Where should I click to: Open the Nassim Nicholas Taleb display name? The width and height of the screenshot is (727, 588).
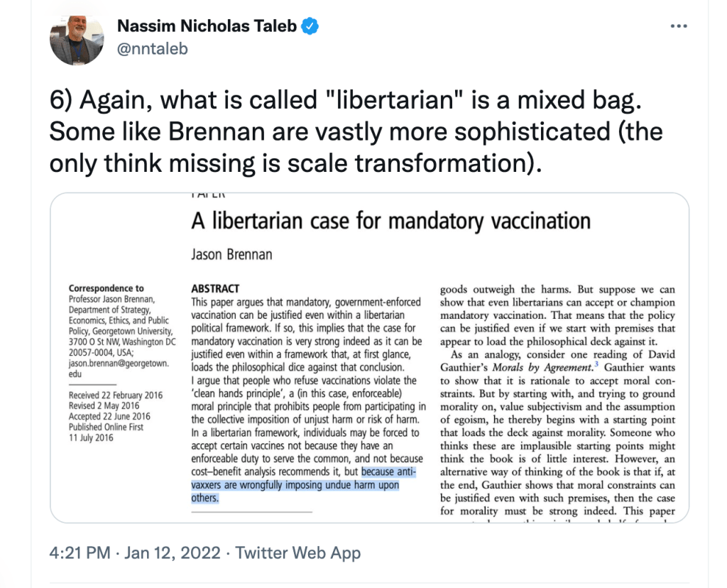point(207,27)
